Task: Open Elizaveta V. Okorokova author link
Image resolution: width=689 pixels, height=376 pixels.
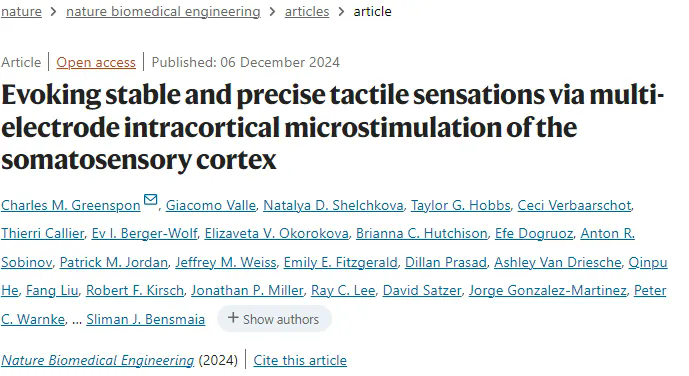Action: pos(276,233)
